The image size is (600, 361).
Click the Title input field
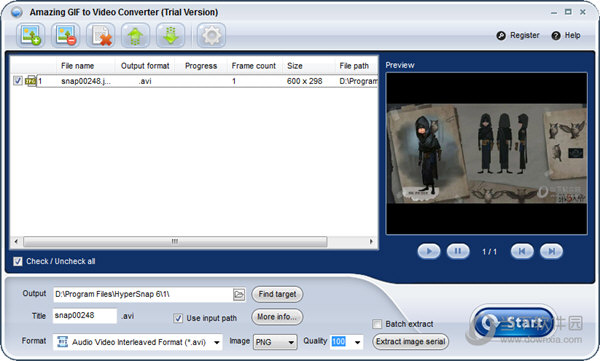(85, 316)
